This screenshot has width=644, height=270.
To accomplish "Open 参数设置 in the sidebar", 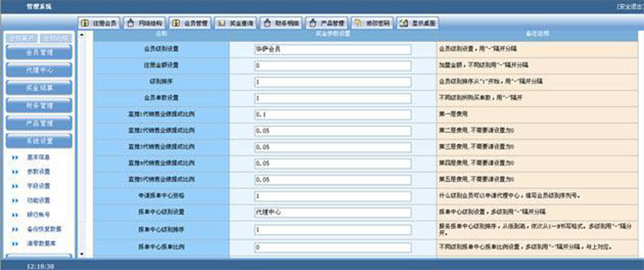I will (x=38, y=171).
